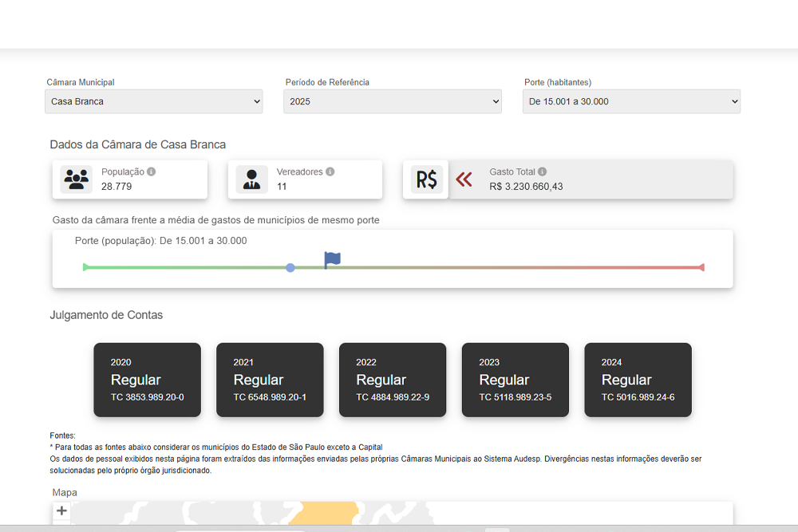The height and width of the screenshot is (532, 798).
Task: Click the 'Fontes:' label
Action: [62, 435]
